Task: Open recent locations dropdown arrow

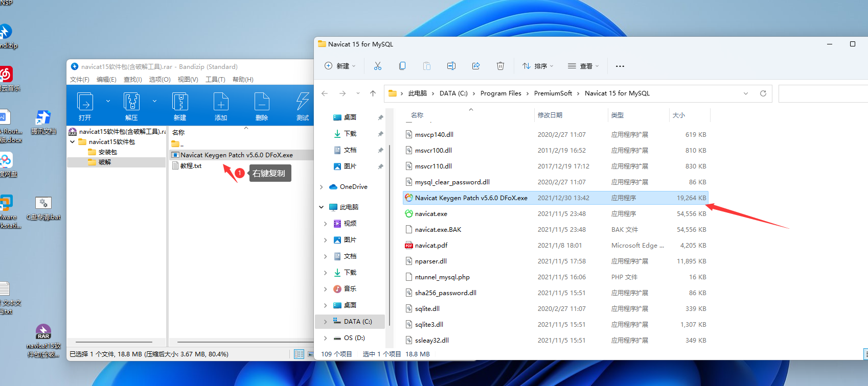Action: [358, 93]
